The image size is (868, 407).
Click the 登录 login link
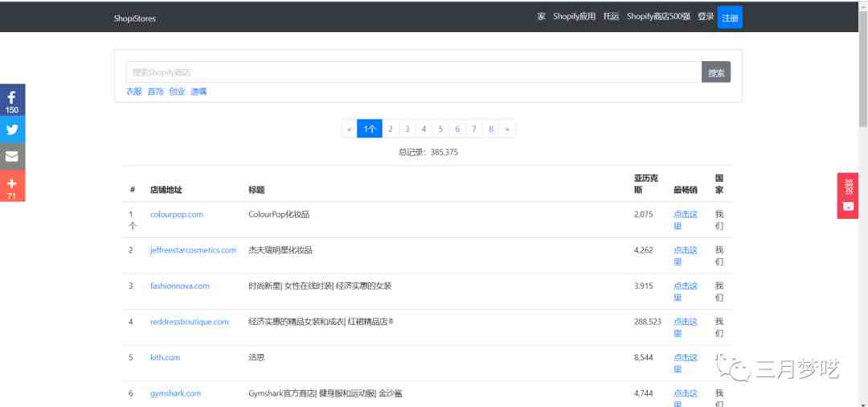(x=706, y=17)
